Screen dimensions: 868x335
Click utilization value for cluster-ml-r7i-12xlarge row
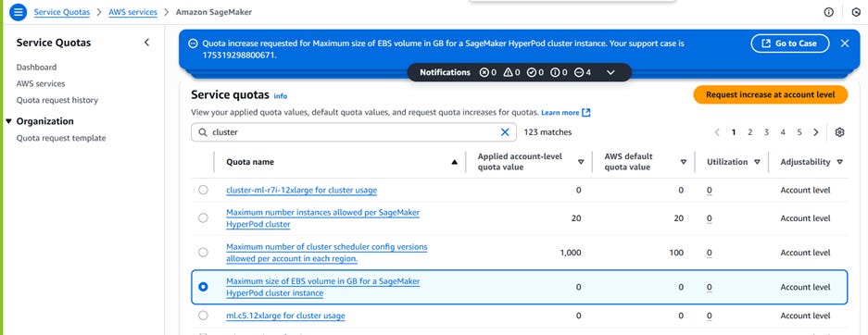709,190
